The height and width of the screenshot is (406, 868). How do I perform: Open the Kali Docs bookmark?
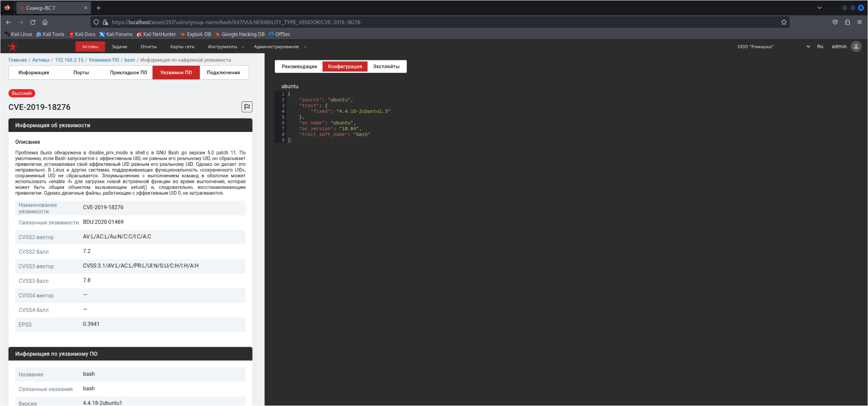point(82,34)
